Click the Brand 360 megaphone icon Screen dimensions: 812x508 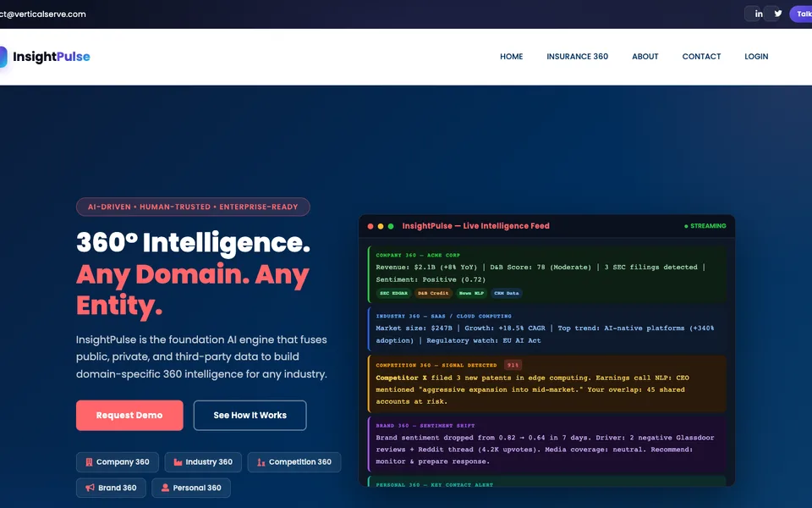click(91, 488)
